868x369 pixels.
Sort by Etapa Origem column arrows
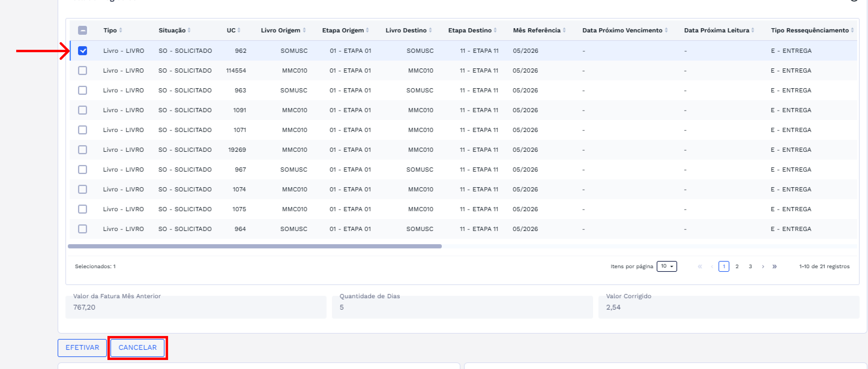(367, 30)
